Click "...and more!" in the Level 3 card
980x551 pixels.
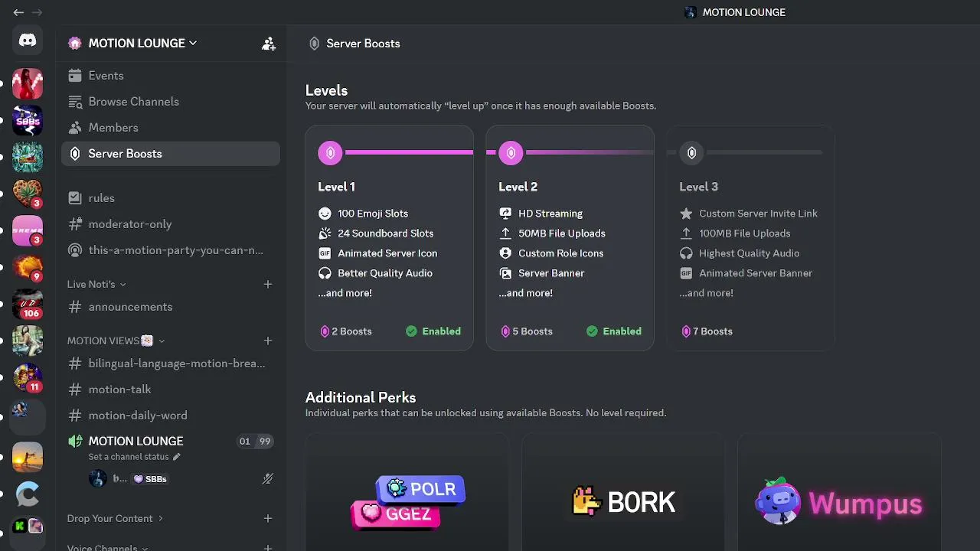[x=706, y=293]
